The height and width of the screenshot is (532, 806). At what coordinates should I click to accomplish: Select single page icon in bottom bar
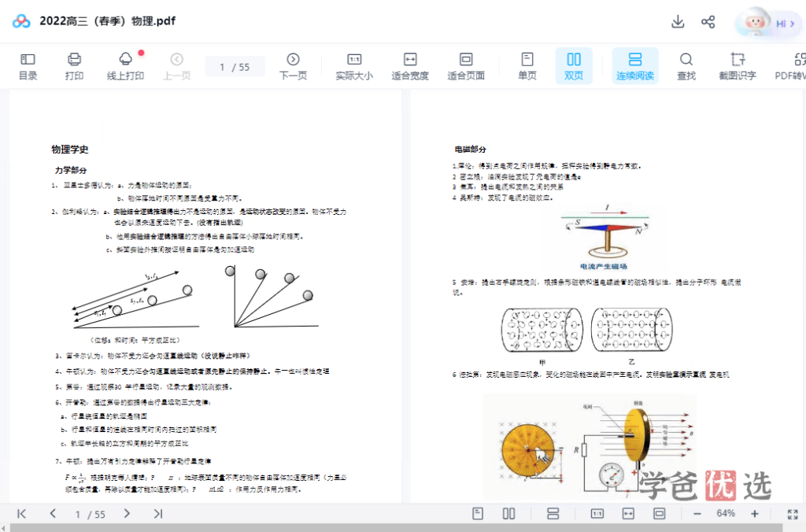click(478, 513)
